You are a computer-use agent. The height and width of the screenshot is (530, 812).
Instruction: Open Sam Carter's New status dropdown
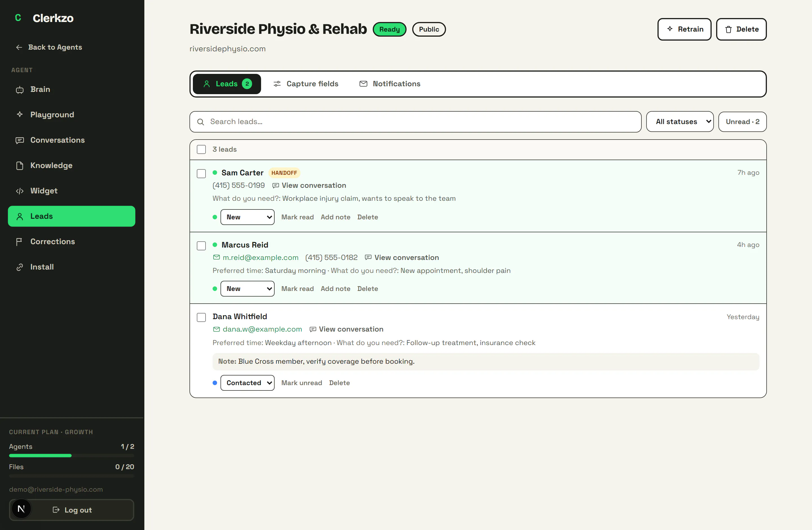point(247,217)
